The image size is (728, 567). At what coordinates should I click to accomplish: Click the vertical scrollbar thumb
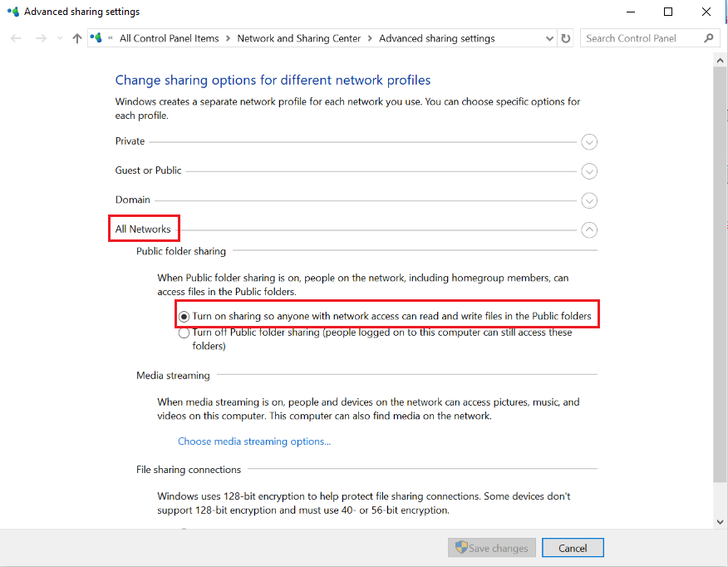coord(721,274)
